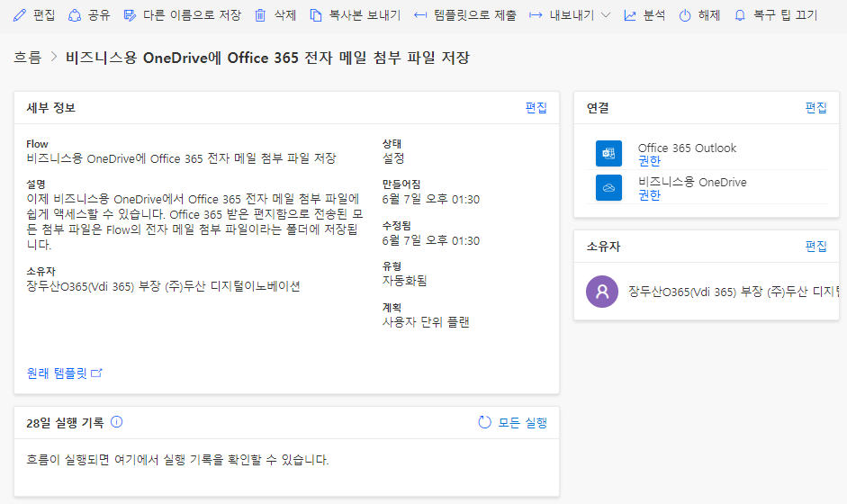Click the owner name in 소유자 card

pyautogui.click(x=734, y=292)
